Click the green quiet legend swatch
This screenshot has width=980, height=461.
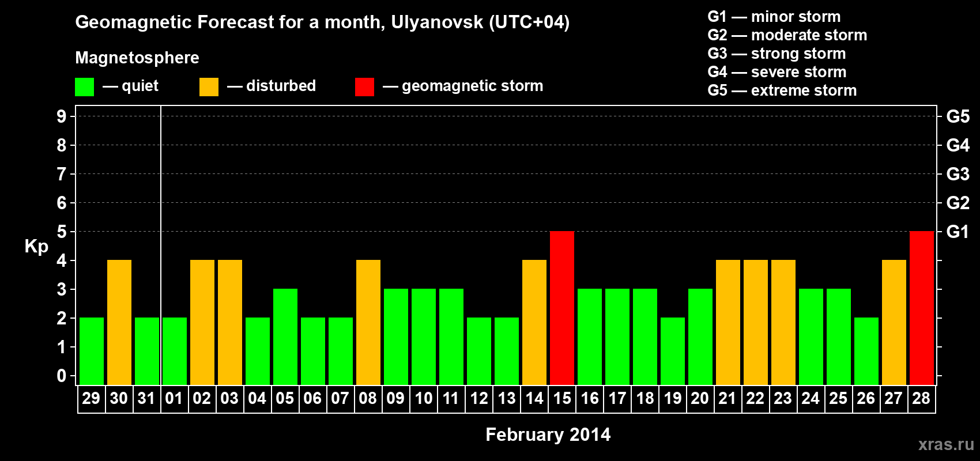84,87
